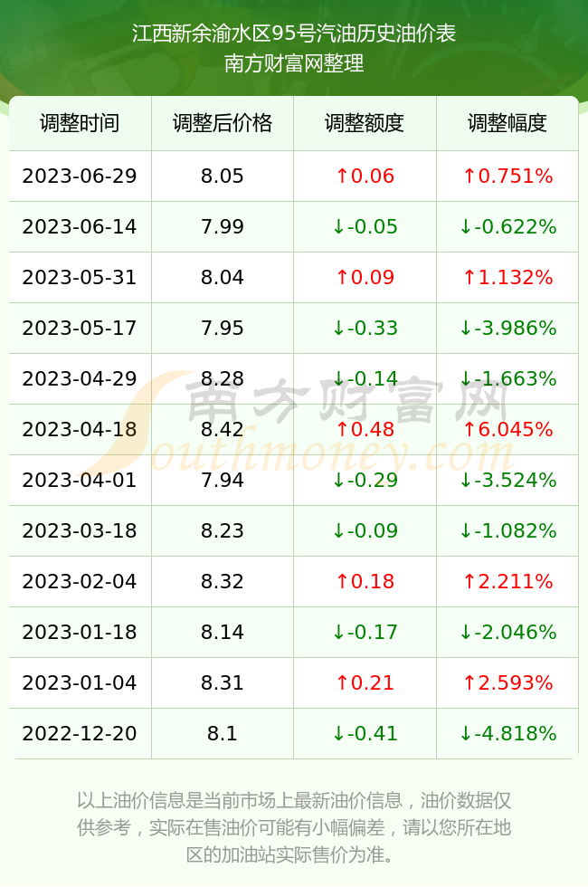588x887 pixels.
Task: Click the 8.23 price cell
Action: coord(223,530)
